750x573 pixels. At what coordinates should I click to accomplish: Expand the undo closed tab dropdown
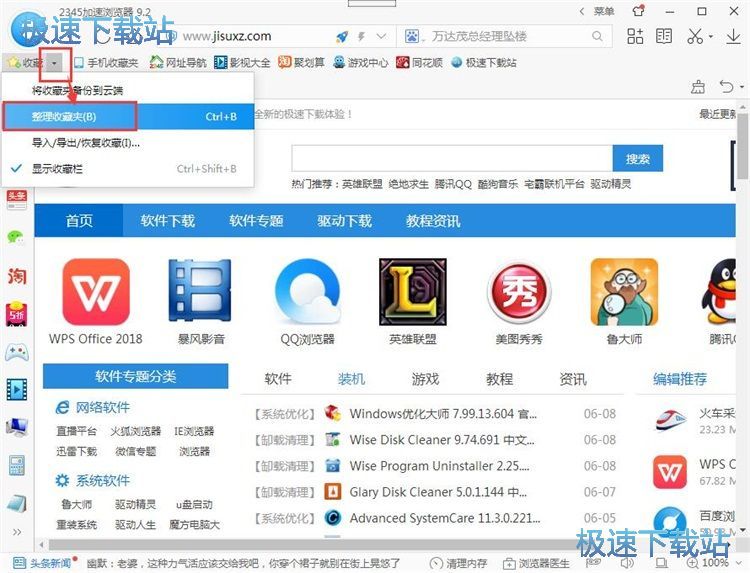point(742,87)
